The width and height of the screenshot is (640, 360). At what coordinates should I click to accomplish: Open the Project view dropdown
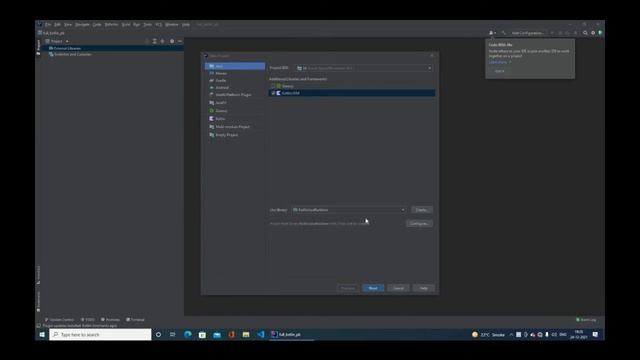57,41
